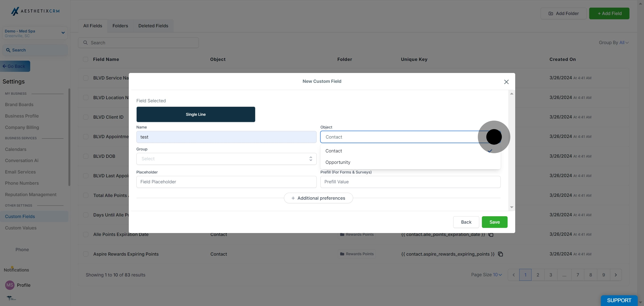Click the Go Back arrow button

click(15, 66)
